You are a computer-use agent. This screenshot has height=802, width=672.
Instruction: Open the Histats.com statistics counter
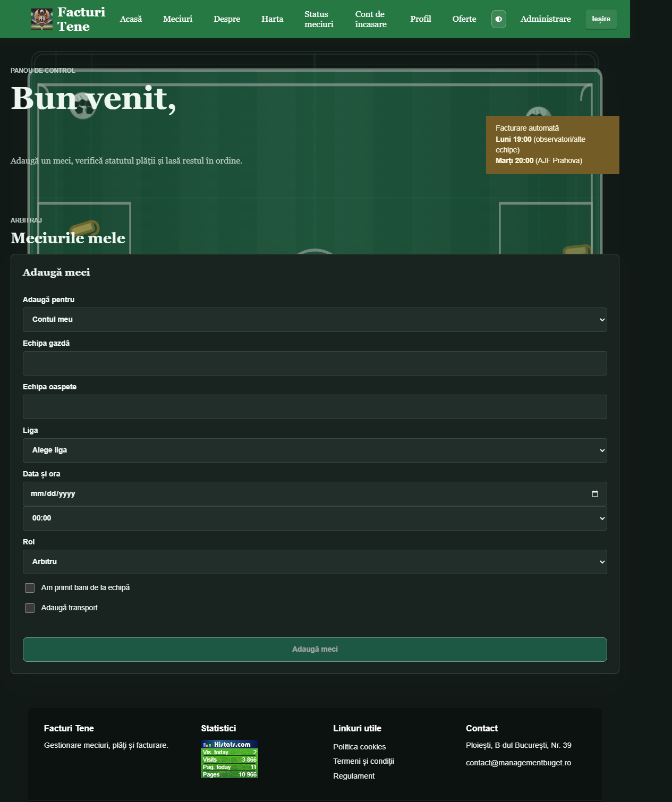pos(229,759)
